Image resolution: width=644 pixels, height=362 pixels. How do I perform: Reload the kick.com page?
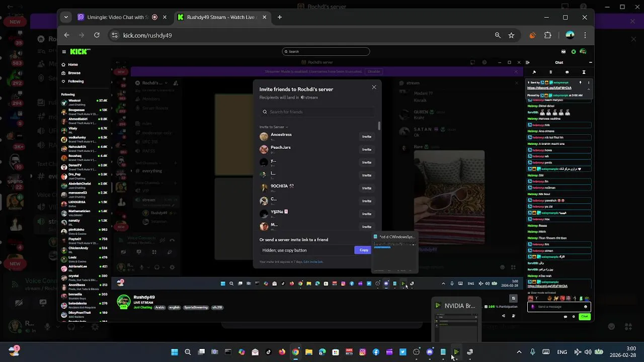tap(97, 35)
